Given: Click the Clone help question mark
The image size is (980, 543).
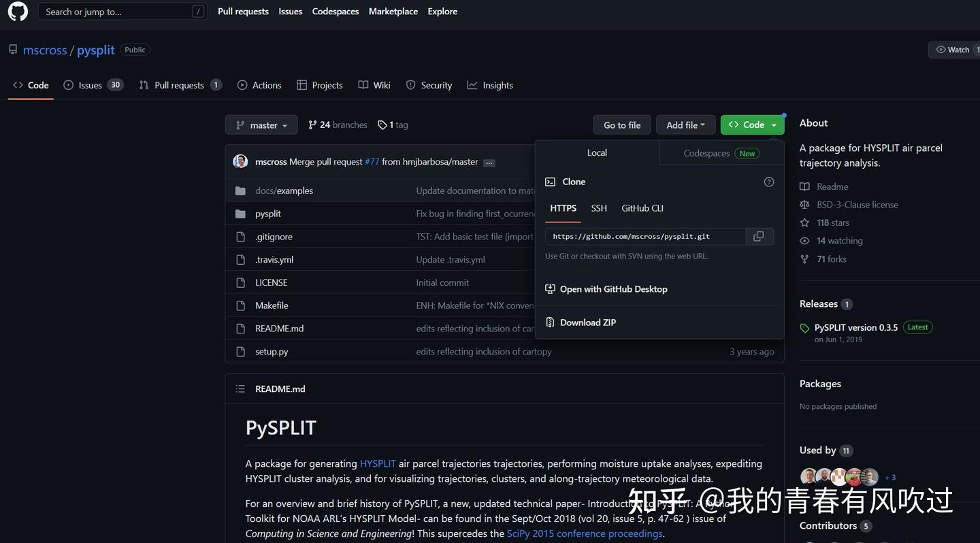Looking at the screenshot, I should click(769, 182).
